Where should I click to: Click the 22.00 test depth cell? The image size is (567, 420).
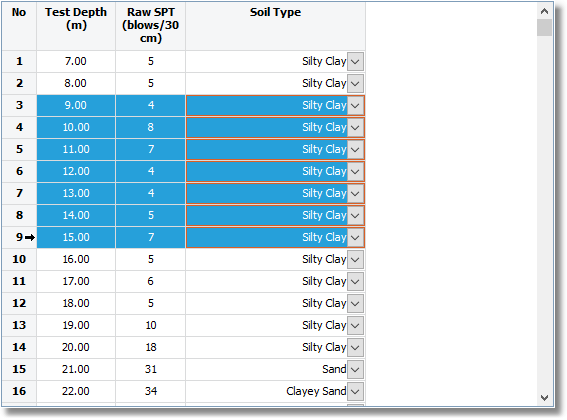[76, 391]
